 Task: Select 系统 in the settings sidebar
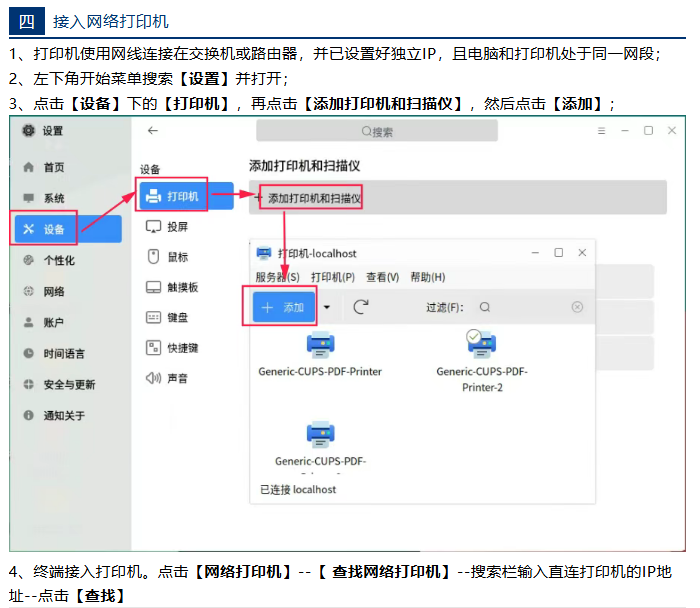click(x=53, y=198)
